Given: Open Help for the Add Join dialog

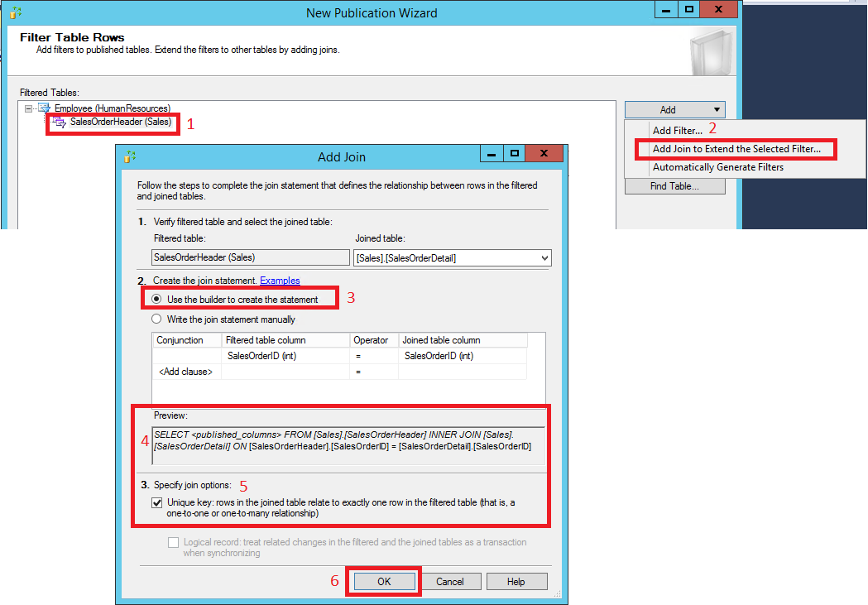Looking at the screenshot, I should click(516, 580).
